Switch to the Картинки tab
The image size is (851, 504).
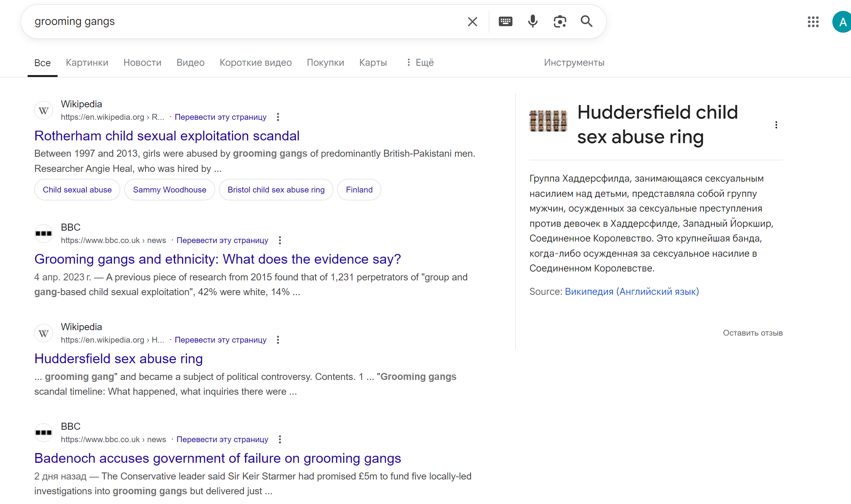click(87, 63)
